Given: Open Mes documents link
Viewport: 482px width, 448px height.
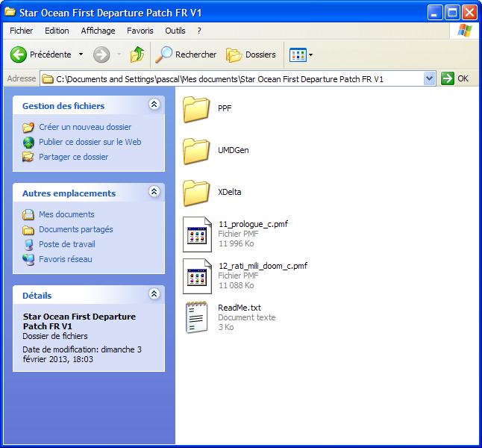Looking at the screenshot, I should click(x=66, y=214).
